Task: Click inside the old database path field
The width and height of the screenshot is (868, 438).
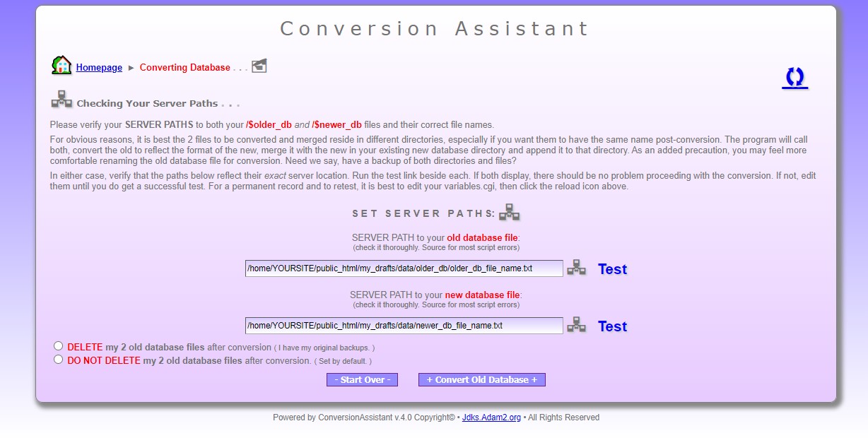Action: 403,268
